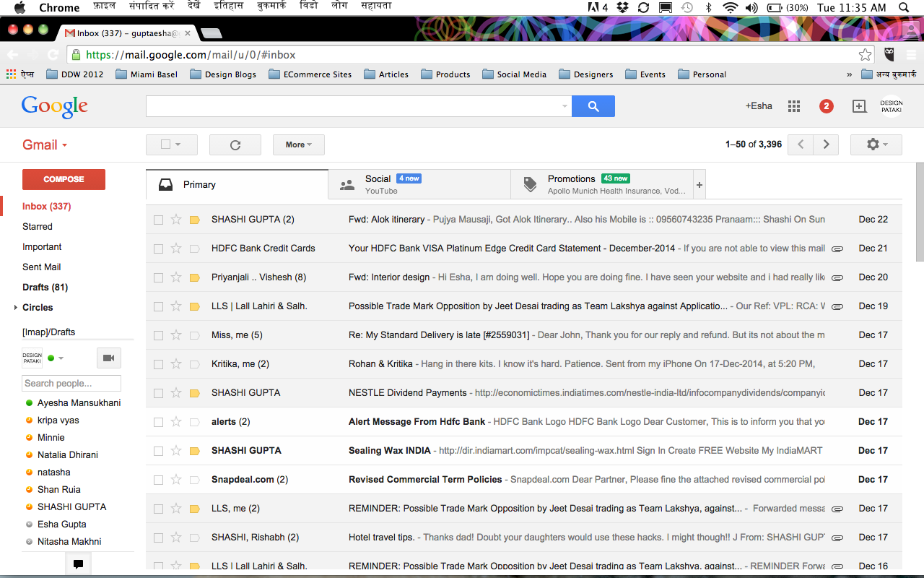Open the Chrome menu in menu bar
924x578 pixels.
tap(59, 7)
